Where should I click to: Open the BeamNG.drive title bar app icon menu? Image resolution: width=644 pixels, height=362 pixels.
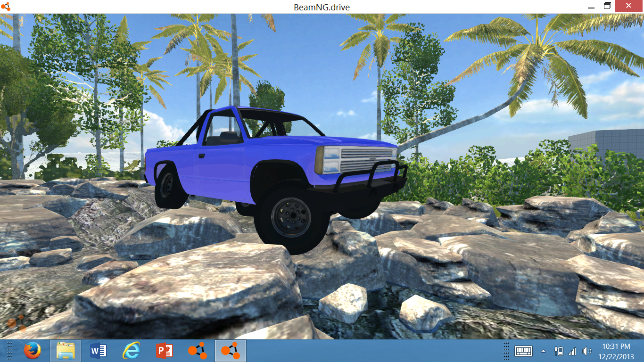5,7
